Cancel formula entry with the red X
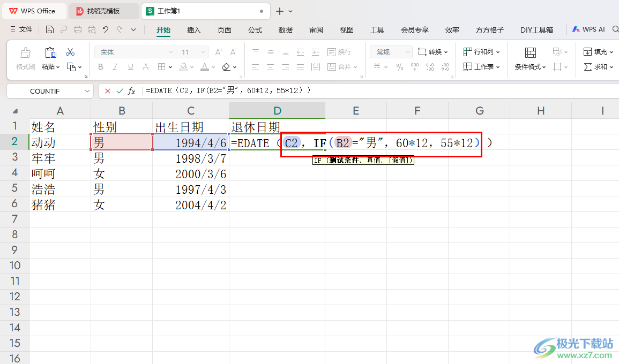619x364 pixels. tap(107, 91)
